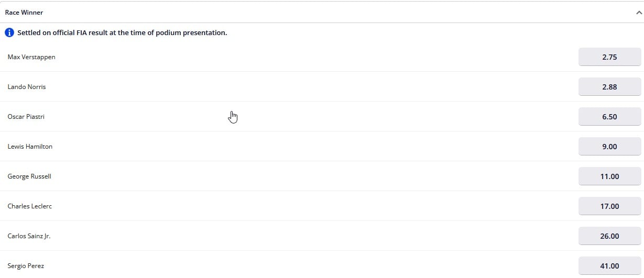Click the FIA settlement info text
This screenshot has width=644, height=278.
pos(122,32)
